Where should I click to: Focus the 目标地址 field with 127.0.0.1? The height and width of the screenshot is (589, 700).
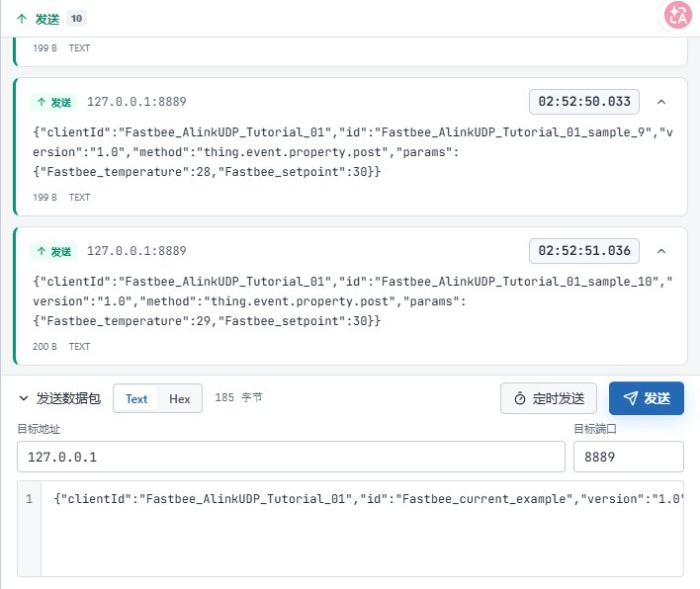(291, 457)
